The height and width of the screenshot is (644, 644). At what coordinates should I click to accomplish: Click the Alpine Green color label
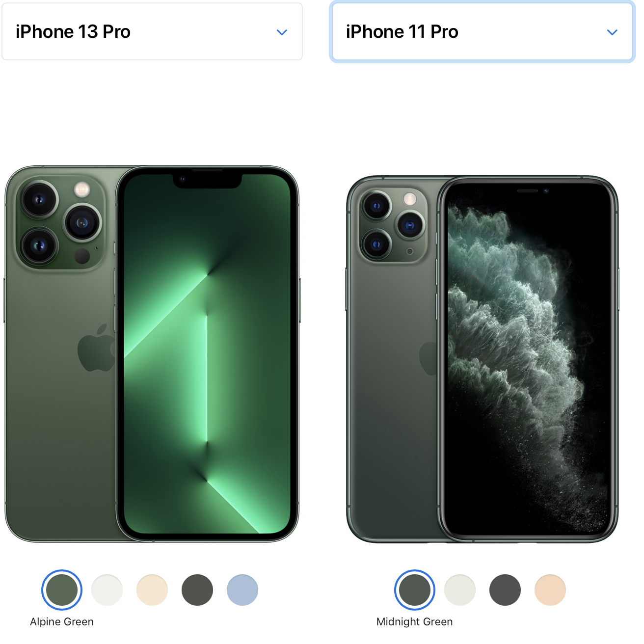point(62,622)
